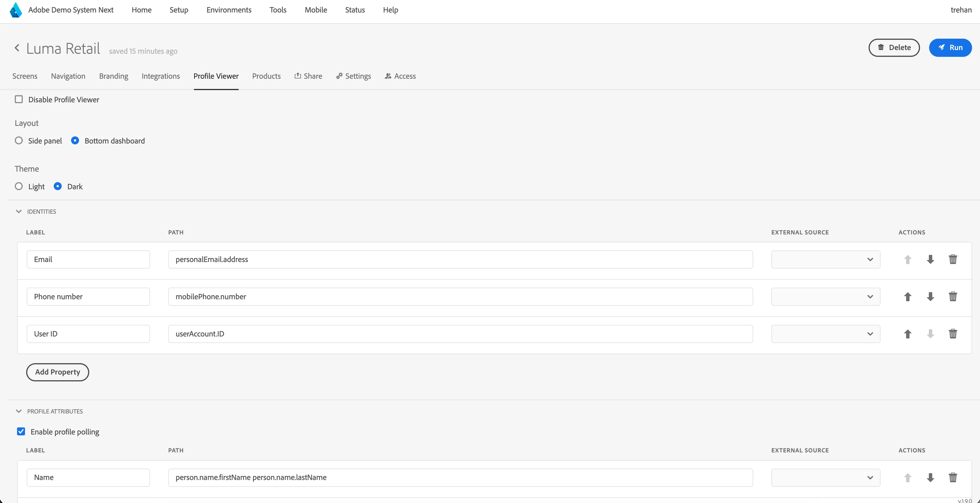Image resolution: width=980 pixels, height=503 pixels.
Task: Move the Name attribute row down
Action: pos(931,477)
